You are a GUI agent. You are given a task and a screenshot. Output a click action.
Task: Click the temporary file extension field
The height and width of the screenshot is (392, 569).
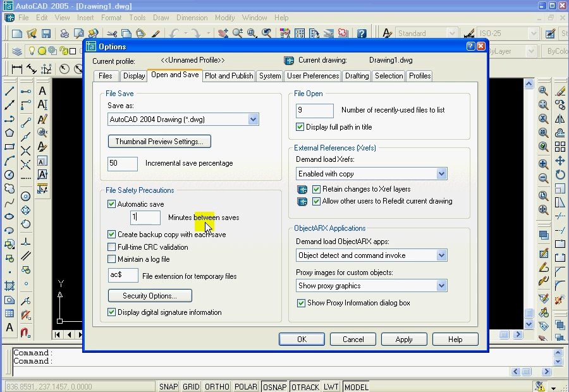point(123,275)
